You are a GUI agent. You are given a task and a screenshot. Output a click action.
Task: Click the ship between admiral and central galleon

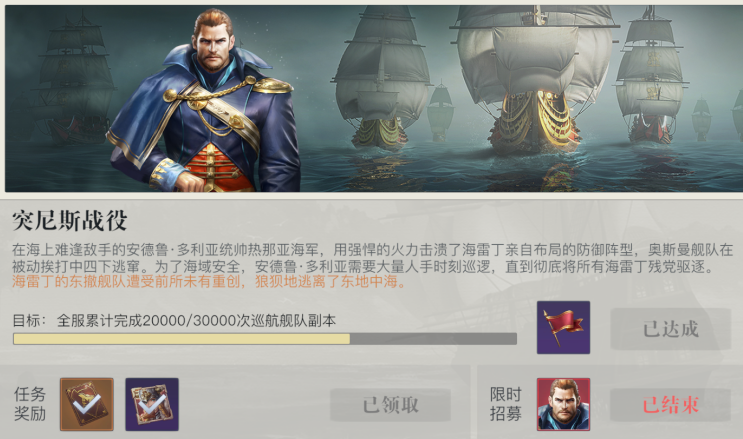[x=381, y=78]
